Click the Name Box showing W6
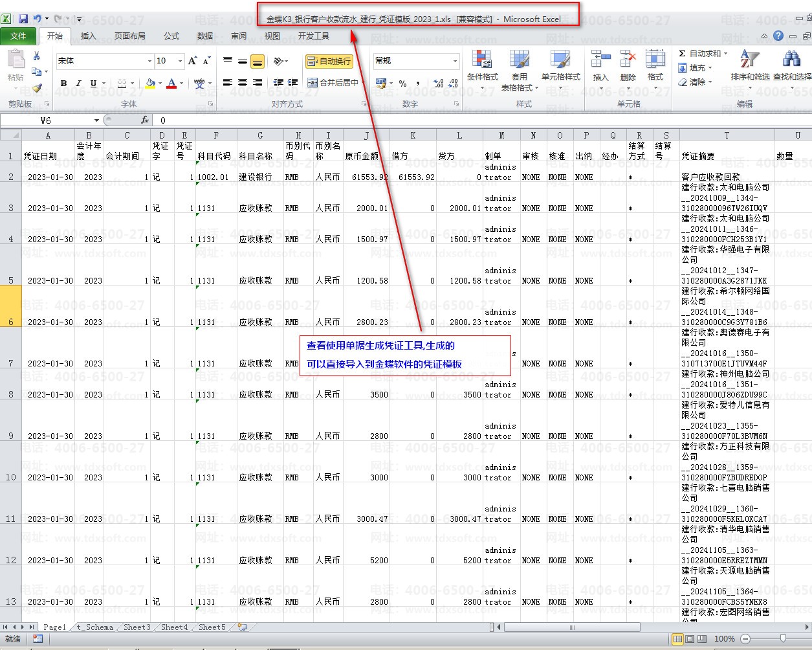Image resolution: width=812 pixels, height=650 pixels. tap(46, 120)
